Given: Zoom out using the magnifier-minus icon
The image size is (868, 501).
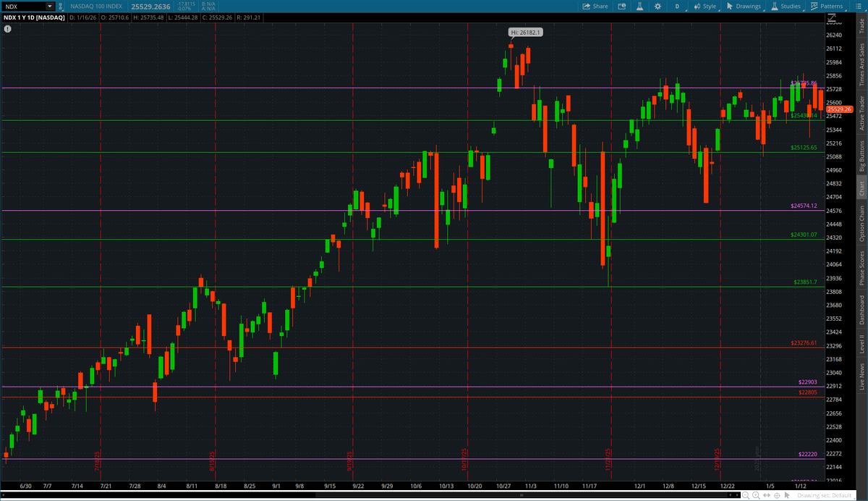Looking at the screenshot, I should coord(746,495).
